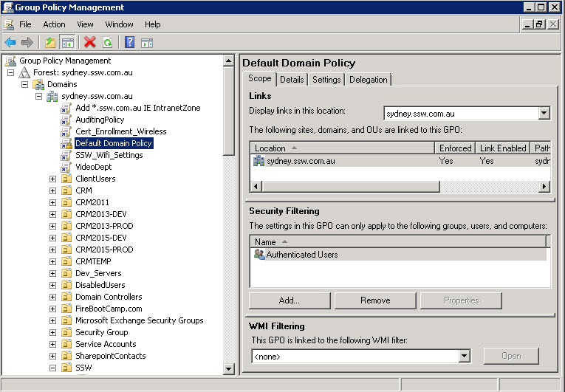This screenshot has height=392, width=565.
Task: Open Help via the question mark icon
Action: click(130, 43)
